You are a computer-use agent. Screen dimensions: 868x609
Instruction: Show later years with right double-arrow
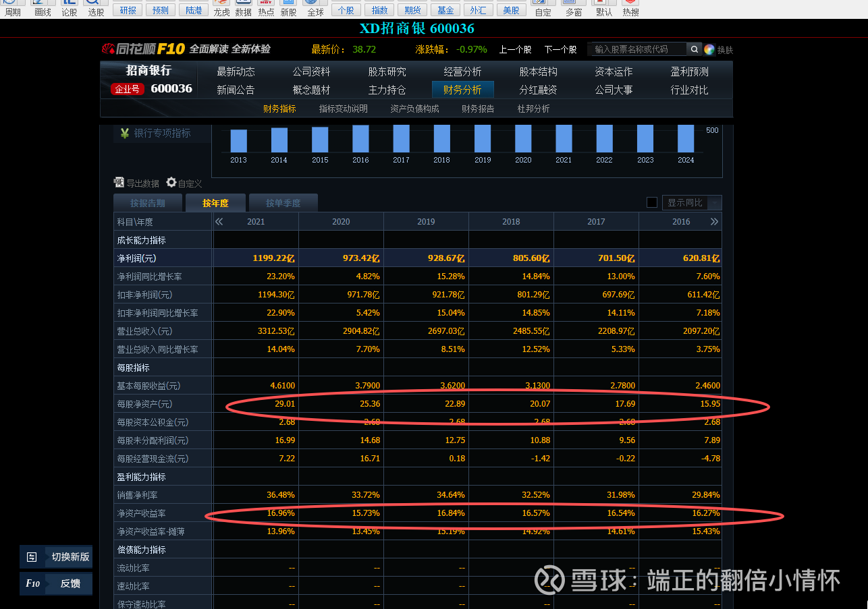click(x=714, y=222)
